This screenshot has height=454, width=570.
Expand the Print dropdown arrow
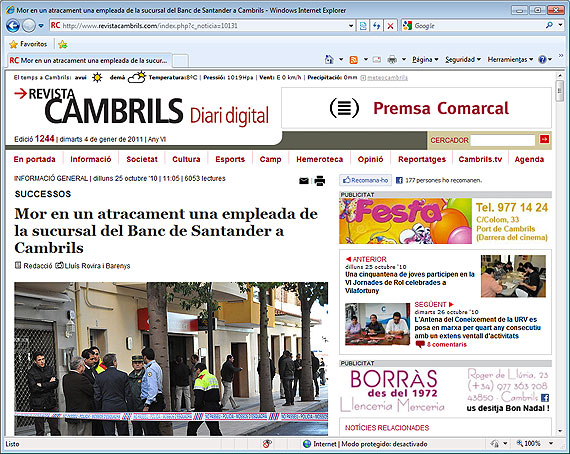click(x=404, y=59)
